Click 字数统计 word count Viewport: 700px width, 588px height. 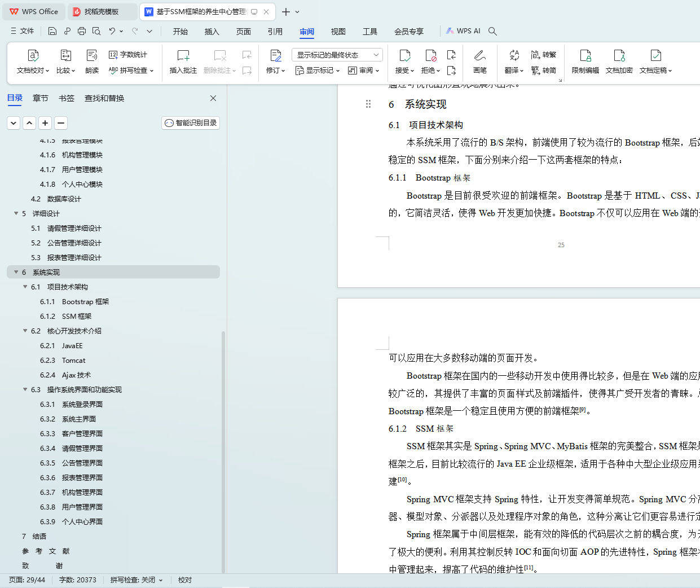tap(128, 55)
